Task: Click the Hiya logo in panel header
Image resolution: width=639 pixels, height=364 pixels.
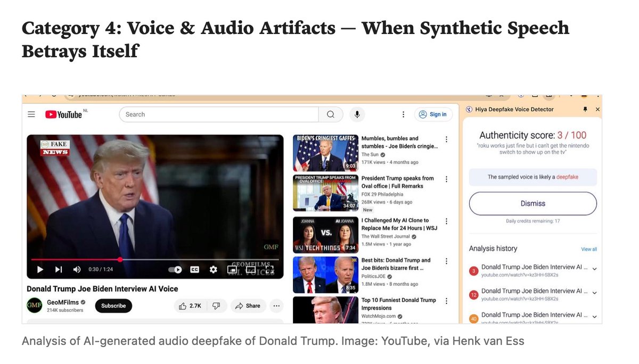Action: (x=469, y=109)
